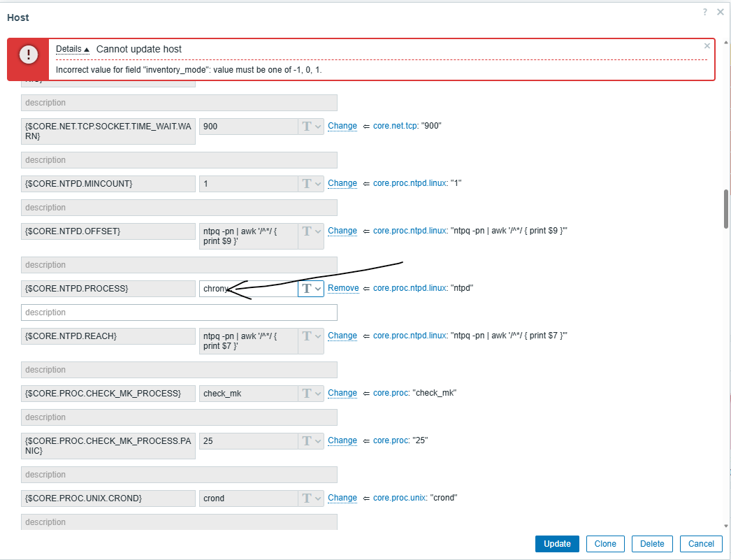The height and width of the screenshot is (560, 731).
Task: Open core.net.tcp template link
Action: coord(396,126)
